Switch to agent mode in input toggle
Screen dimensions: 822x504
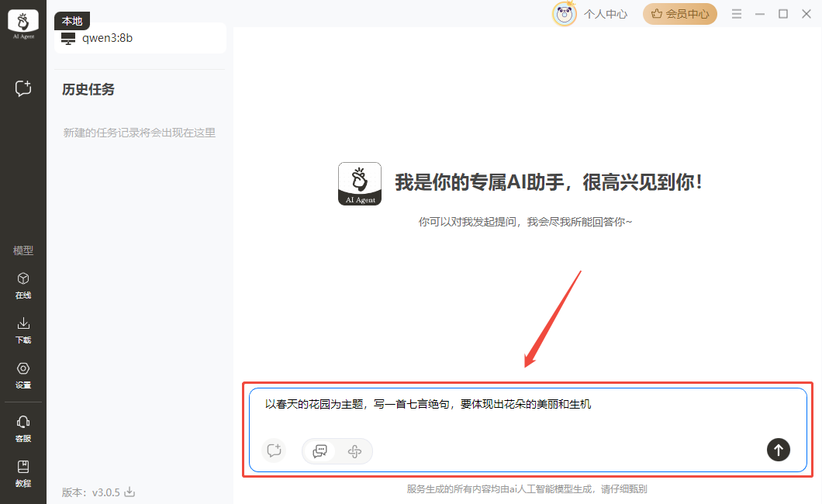[x=354, y=450]
